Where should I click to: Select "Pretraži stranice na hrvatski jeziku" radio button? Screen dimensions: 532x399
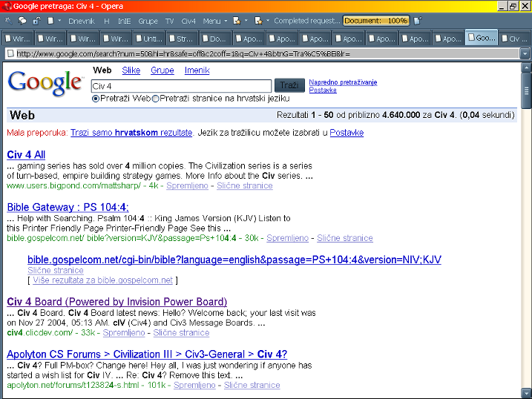[x=156, y=99]
